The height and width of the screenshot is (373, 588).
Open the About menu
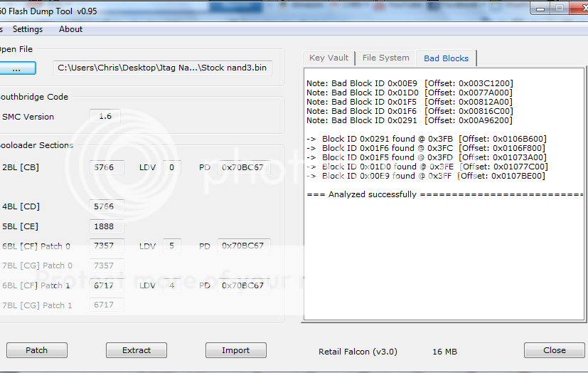click(70, 29)
